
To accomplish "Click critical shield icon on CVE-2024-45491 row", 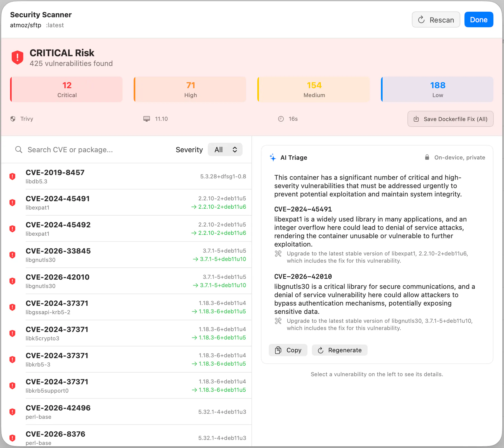I will (12, 203).
